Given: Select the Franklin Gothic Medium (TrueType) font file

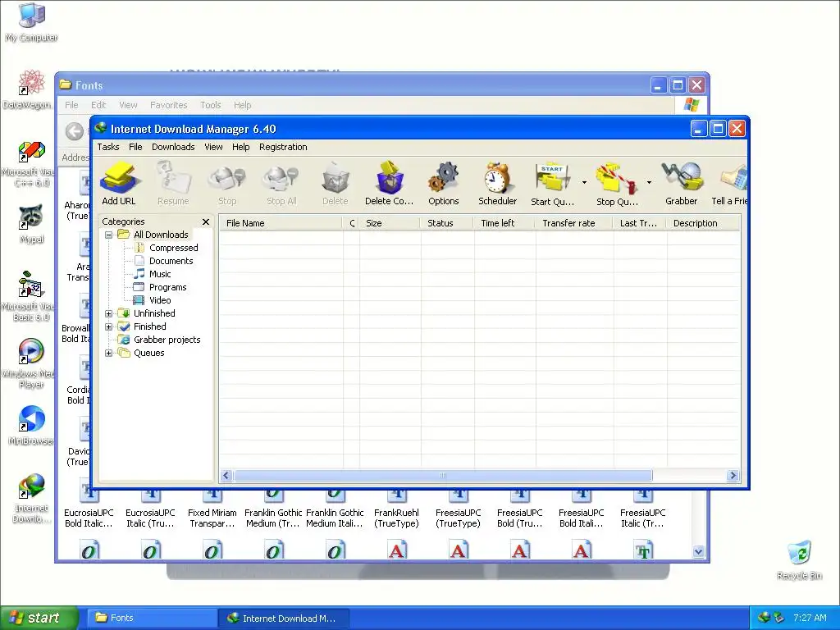Looking at the screenshot, I should (273, 510).
